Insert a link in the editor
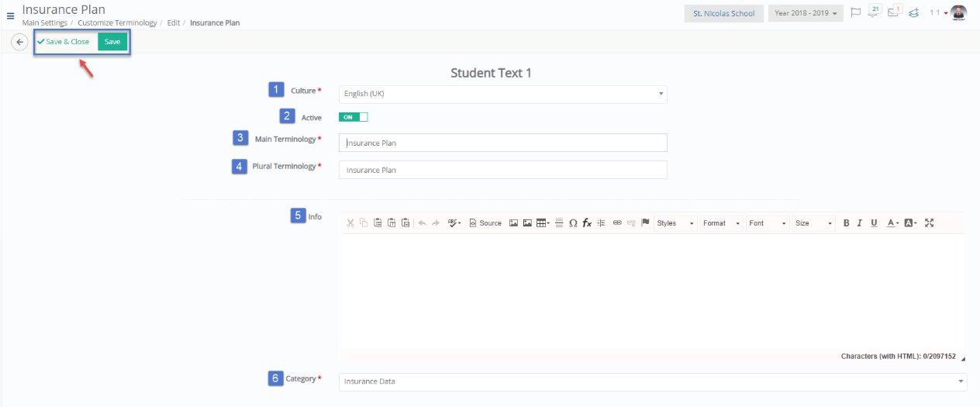This screenshot has height=407, width=980. point(617,223)
